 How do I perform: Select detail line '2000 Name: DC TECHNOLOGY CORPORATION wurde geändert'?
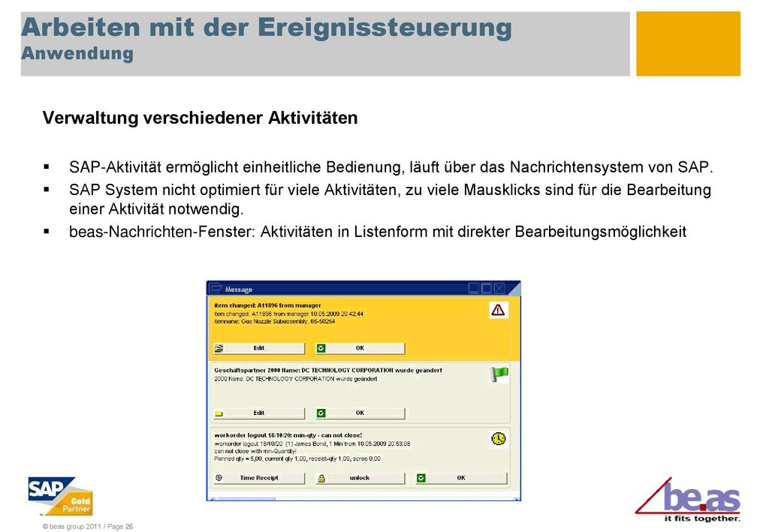click(x=296, y=379)
